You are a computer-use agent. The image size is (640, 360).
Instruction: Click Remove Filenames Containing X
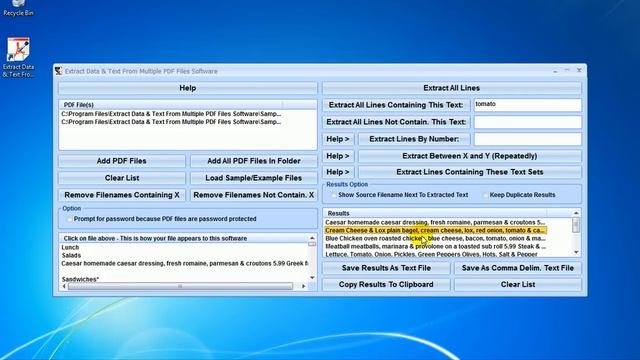tap(122, 195)
